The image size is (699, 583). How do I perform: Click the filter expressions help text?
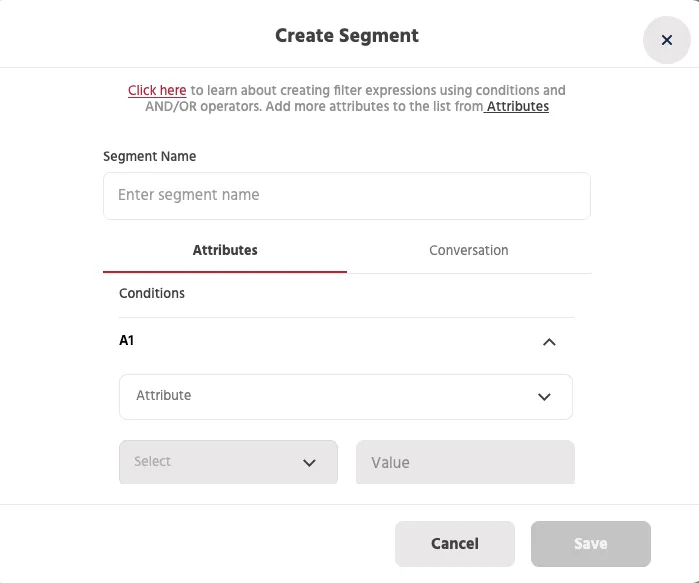[x=347, y=99]
